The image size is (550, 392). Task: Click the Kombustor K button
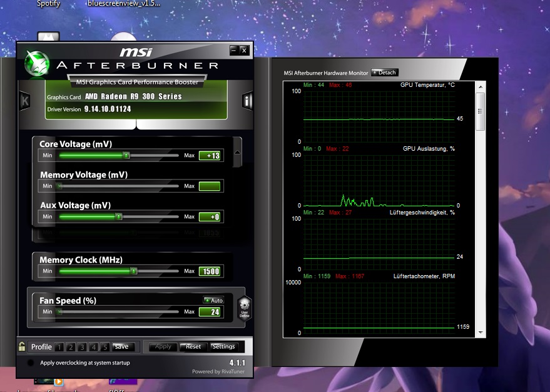coord(24,101)
